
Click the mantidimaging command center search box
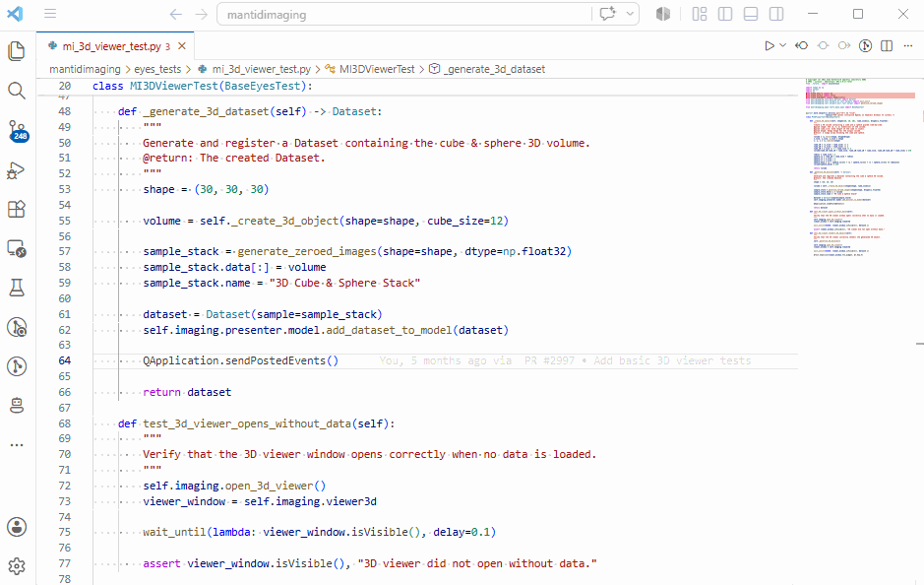click(x=403, y=14)
